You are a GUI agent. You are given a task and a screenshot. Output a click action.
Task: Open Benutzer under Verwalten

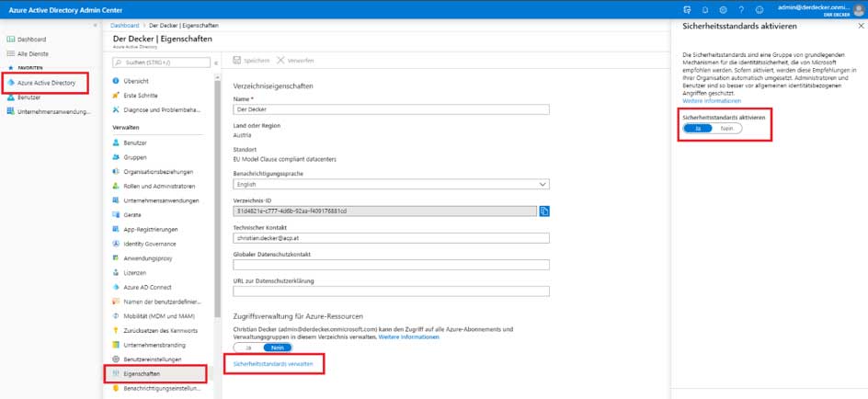click(x=134, y=142)
